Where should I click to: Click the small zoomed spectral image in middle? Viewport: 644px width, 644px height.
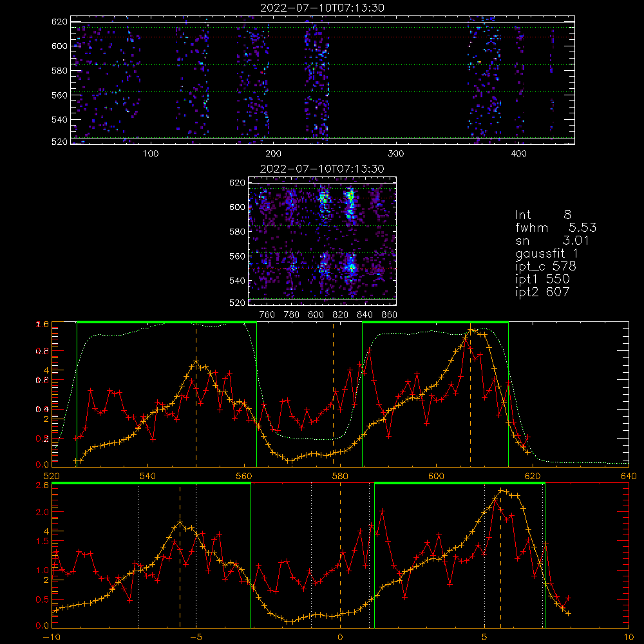(x=322, y=241)
